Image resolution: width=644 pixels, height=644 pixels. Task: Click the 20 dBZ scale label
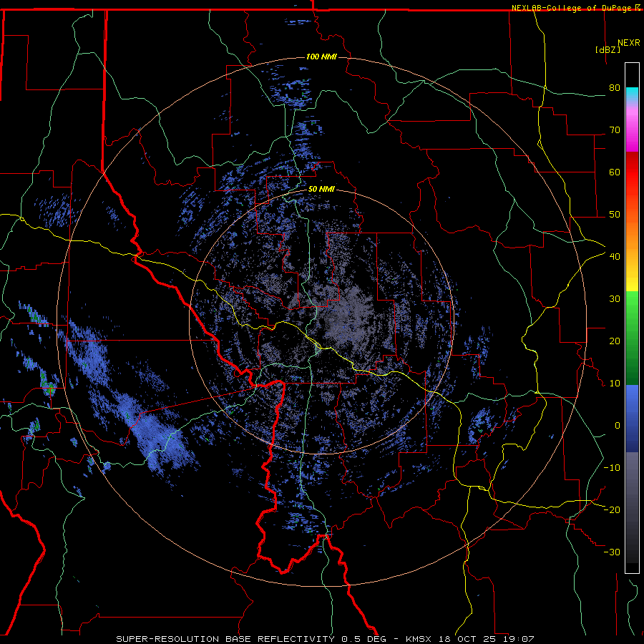click(x=615, y=341)
